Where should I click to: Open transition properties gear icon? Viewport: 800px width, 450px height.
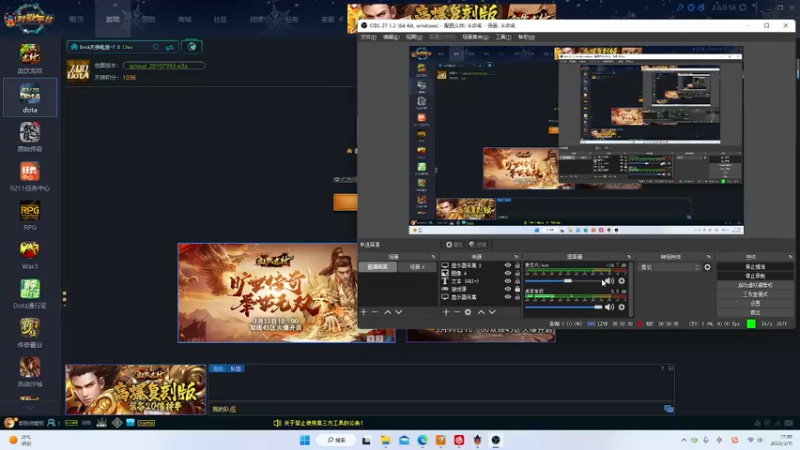708,267
